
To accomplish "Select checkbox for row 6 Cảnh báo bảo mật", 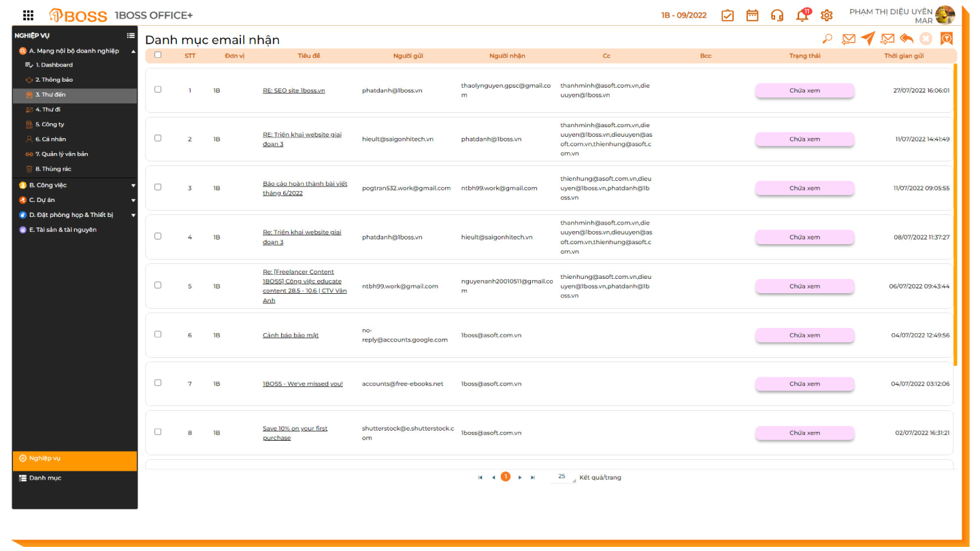I will (x=158, y=334).
